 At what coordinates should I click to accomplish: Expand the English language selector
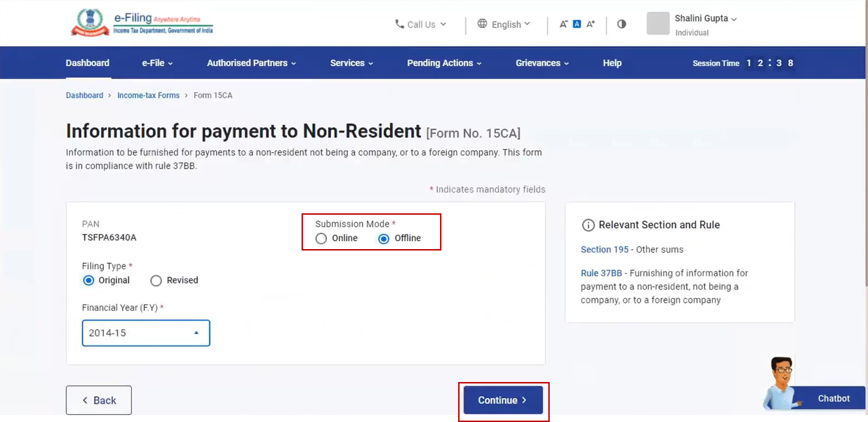coord(504,24)
